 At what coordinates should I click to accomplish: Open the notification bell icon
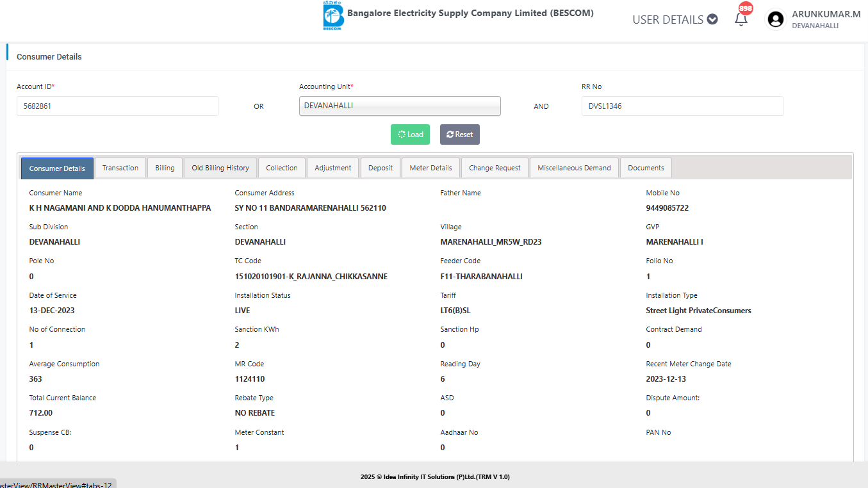pyautogui.click(x=741, y=19)
